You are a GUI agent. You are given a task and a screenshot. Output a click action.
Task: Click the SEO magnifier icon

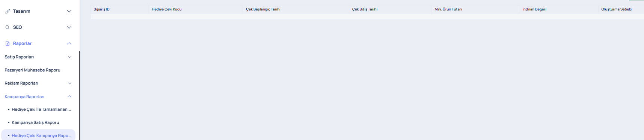8,27
